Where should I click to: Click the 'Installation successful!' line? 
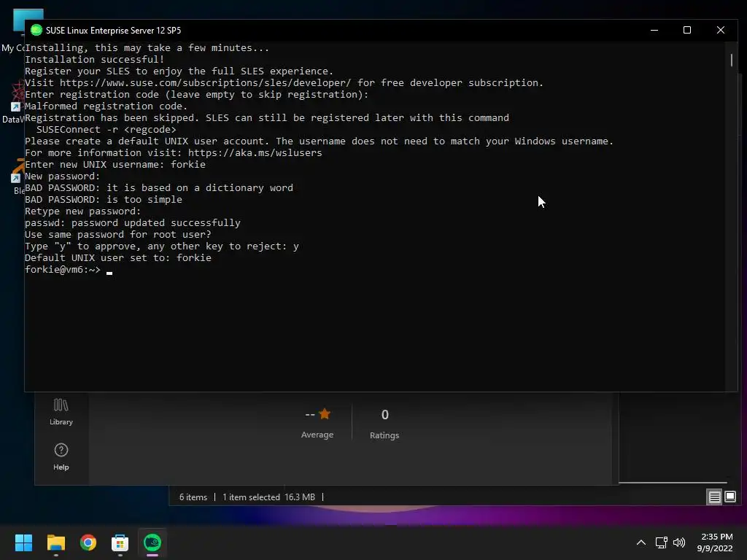pos(94,60)
